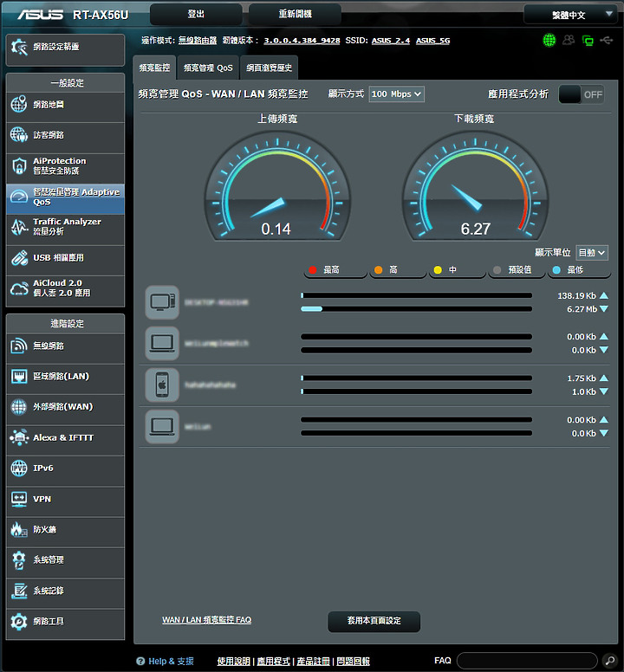The height and width of the screenshot is (672, 624).
Task: Open the Alexa & IFTTT icon
Action: point(19,437)
